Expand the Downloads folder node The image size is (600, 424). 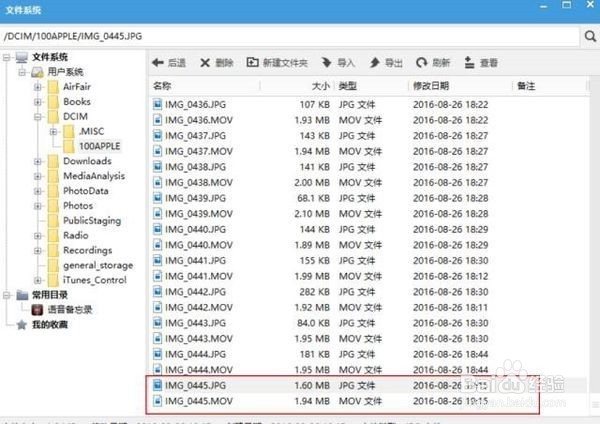point(38,161)
